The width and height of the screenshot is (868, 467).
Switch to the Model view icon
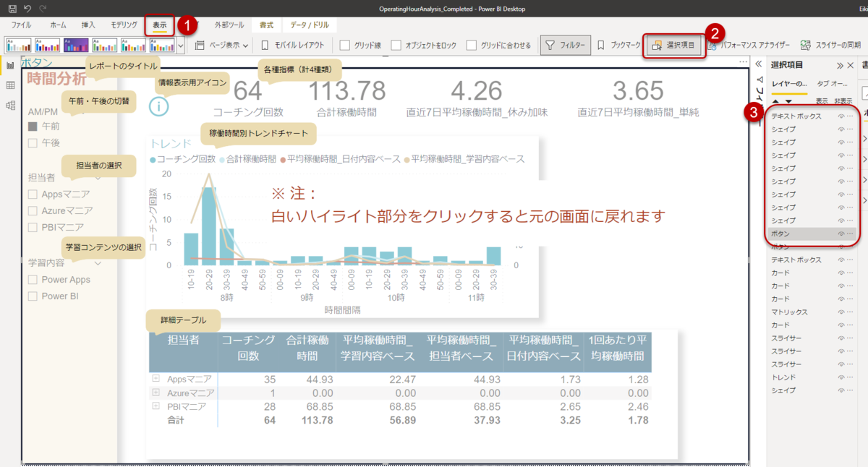pos(11,106)
